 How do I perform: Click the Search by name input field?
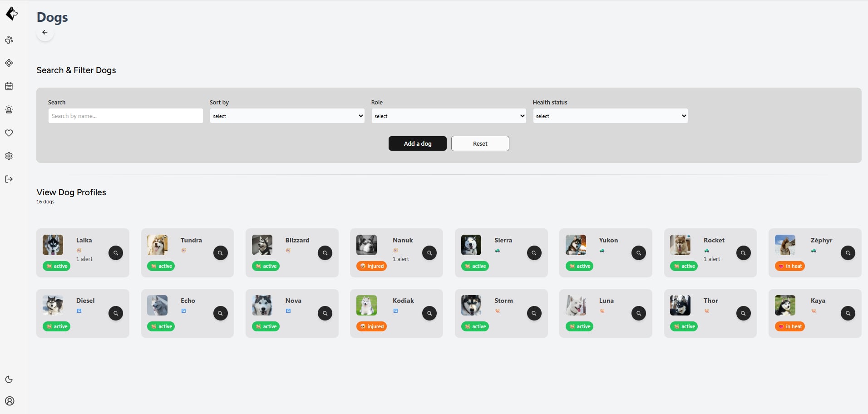click(125, 116)
